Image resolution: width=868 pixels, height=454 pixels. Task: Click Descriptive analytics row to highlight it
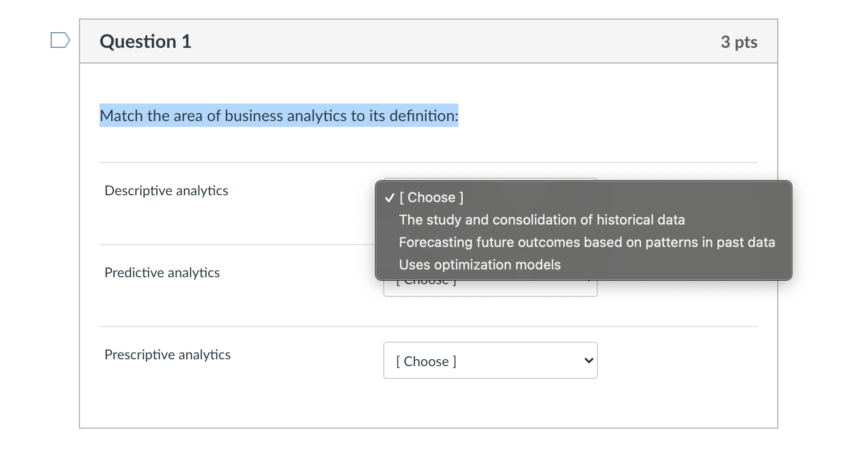(x=166, y=190)
